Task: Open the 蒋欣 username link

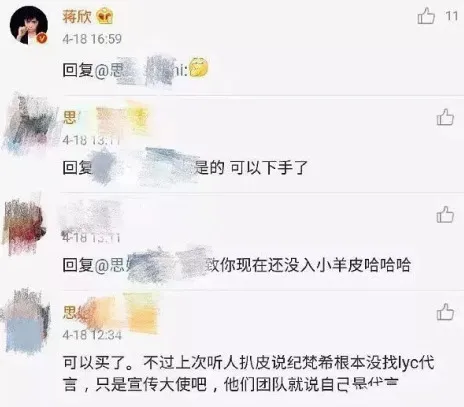Action: click(x=77, y=16)
